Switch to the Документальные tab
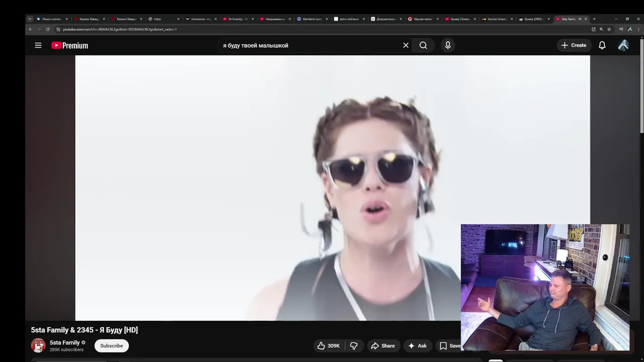The width and height of the screenshot is (644, 362). coord(386,19)
